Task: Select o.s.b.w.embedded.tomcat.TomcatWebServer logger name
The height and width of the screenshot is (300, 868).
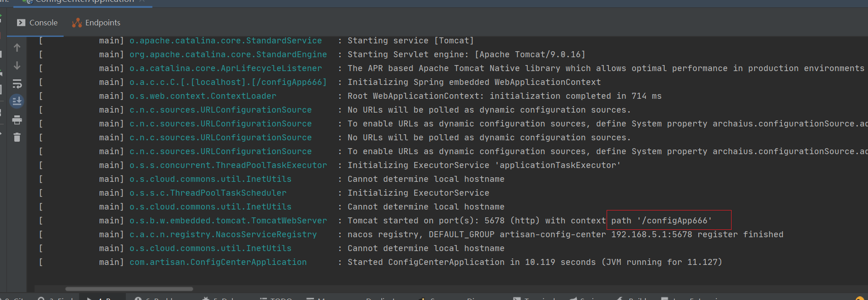Action: click(x=228, y=221)
